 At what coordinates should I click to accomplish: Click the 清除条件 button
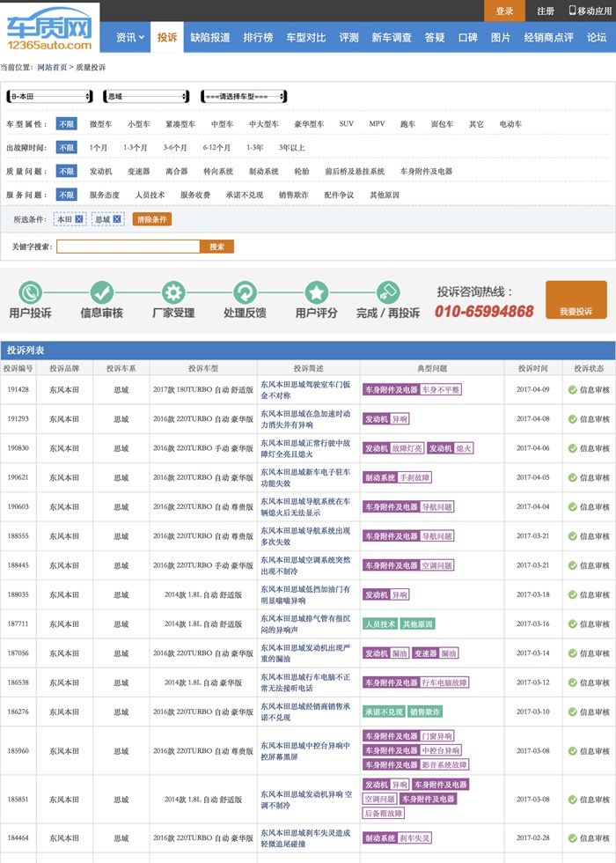pos(152,219)
